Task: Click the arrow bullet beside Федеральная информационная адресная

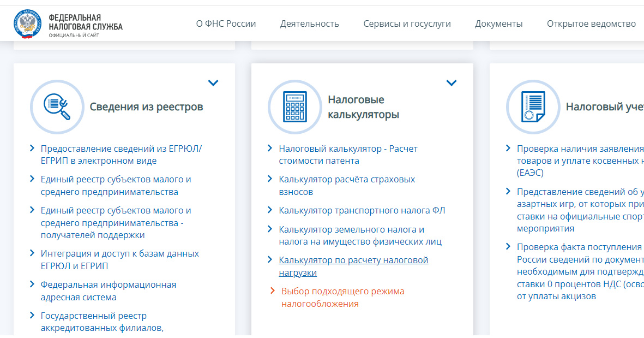Action: point(32,284)
